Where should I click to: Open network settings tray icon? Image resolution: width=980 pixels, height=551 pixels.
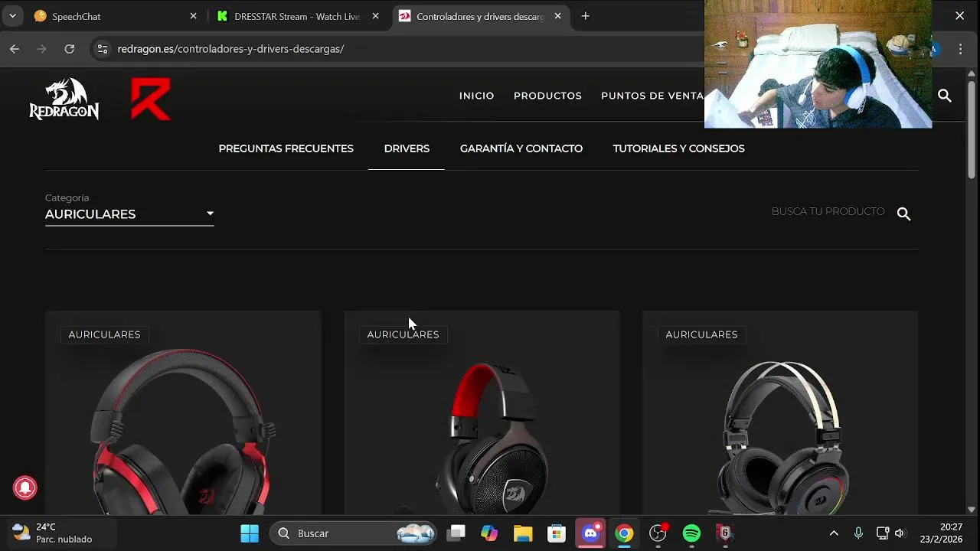click(882, 533)
